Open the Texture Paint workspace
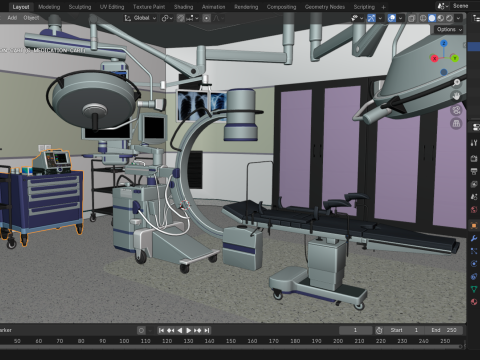480x360 pixels. [x=149, y=7]
